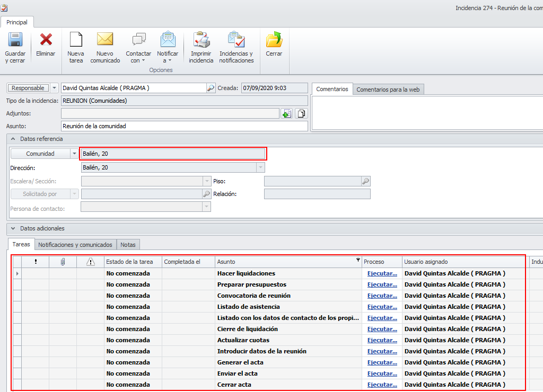Click the magnifier next to responsible name
Viewport: 543px width, 392px height.
211,88
